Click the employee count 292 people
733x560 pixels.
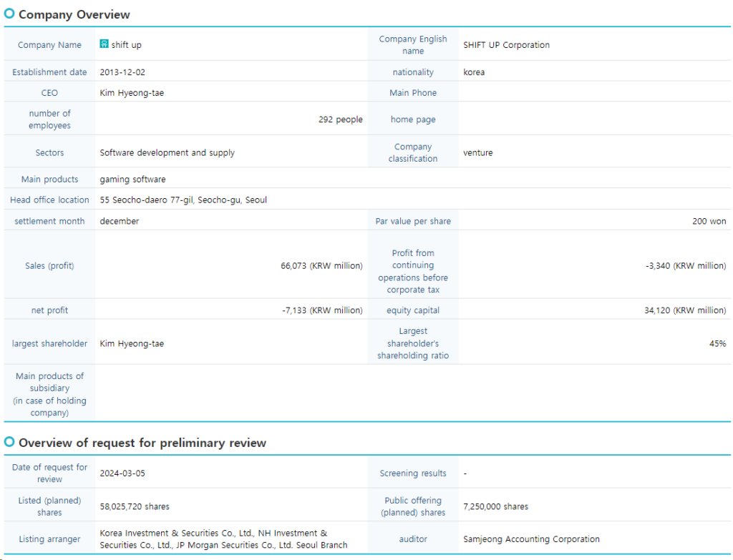pyautogui.click(x=341, y=119)
